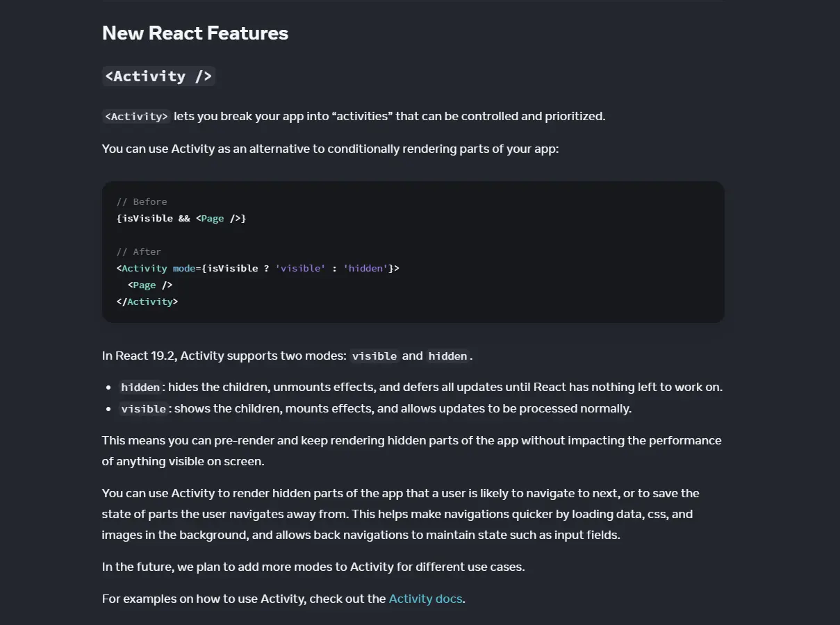Click the hidden mode bullet point

point(417,387)
